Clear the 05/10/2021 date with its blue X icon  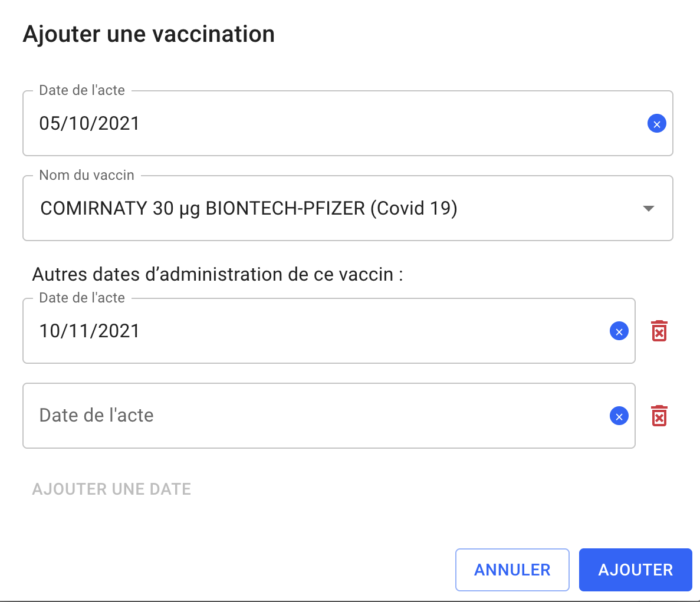(x=657, y=124)
